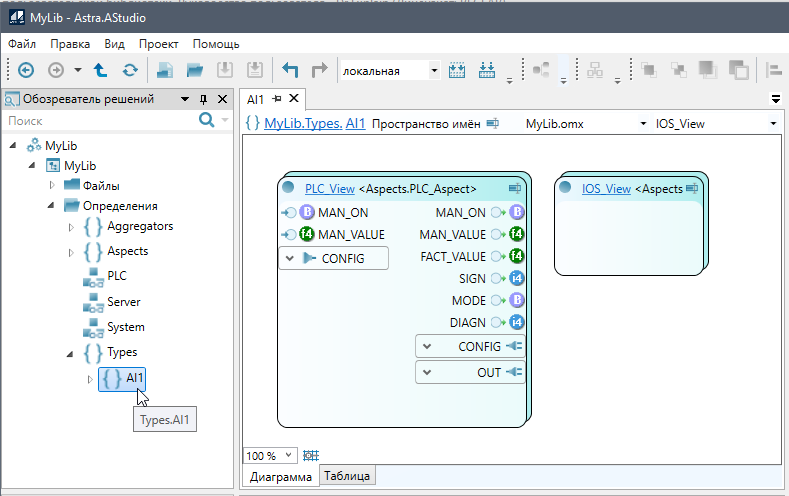Click the PLC_View link in diagram block
The height and width of the screenshot is (496, 789).
(329, 188)
